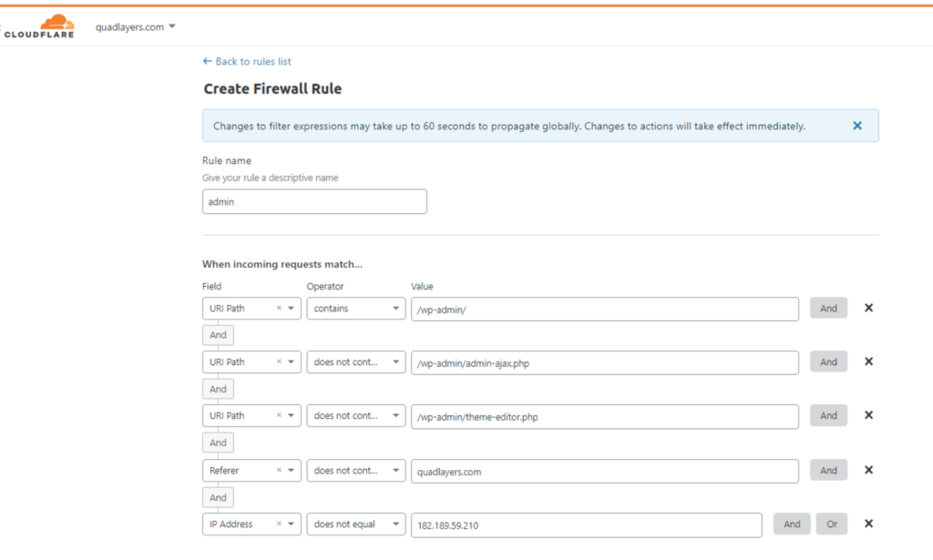Viewport: 933px width, 560px height.
Task: Click the Or button on IP Address row
Action: [831, 524]
